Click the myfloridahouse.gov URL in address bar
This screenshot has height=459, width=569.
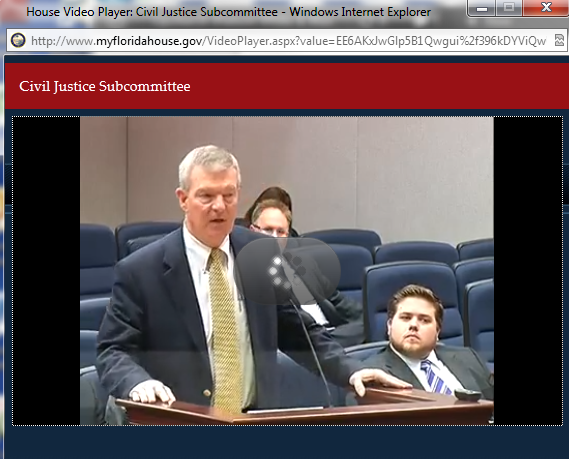(x=288, y=41)
